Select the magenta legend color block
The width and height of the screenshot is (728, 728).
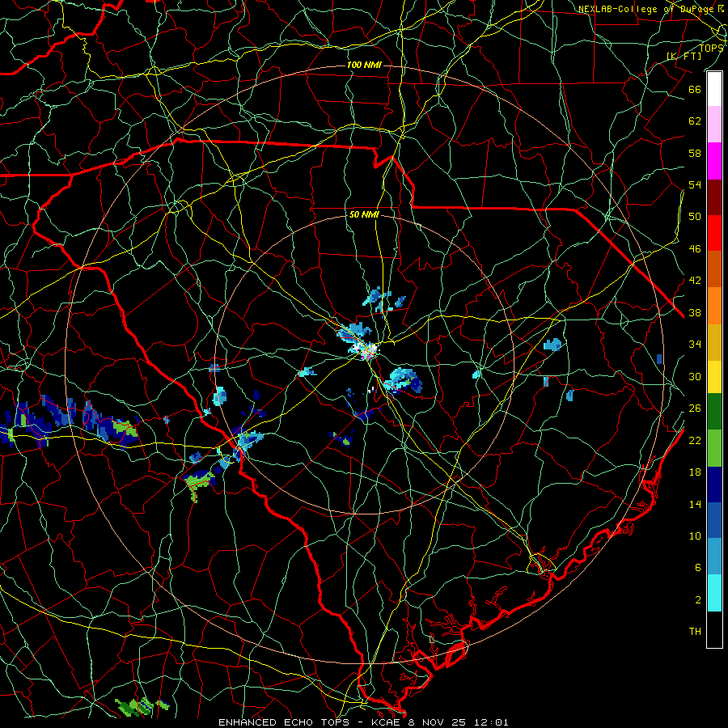point(714,161)
